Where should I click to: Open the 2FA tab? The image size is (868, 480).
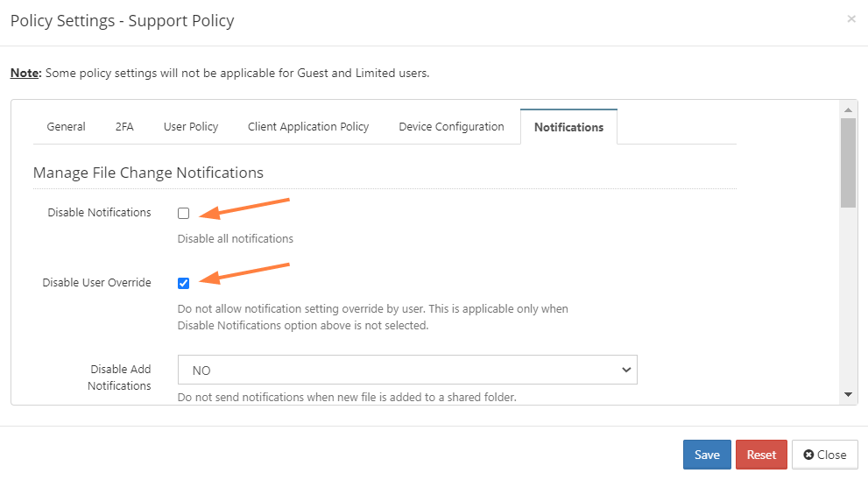pyautogui.click(x=124, y=127)
